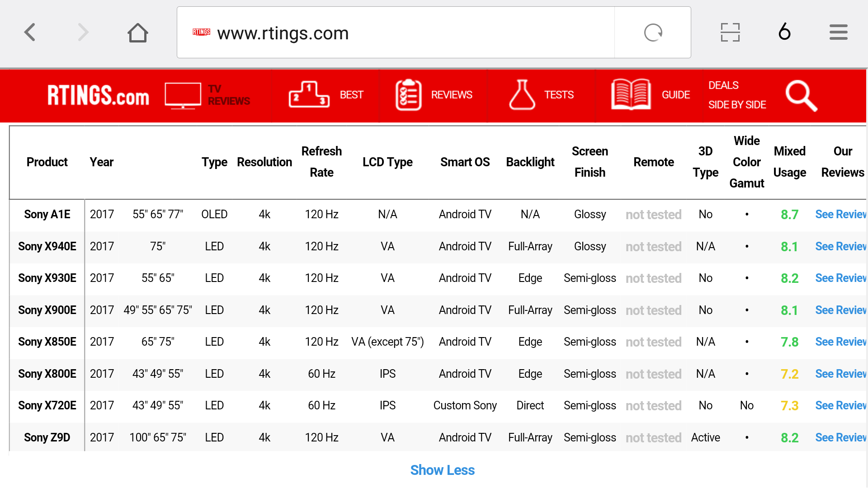Open the browser hamburger menu

(838, 33)
